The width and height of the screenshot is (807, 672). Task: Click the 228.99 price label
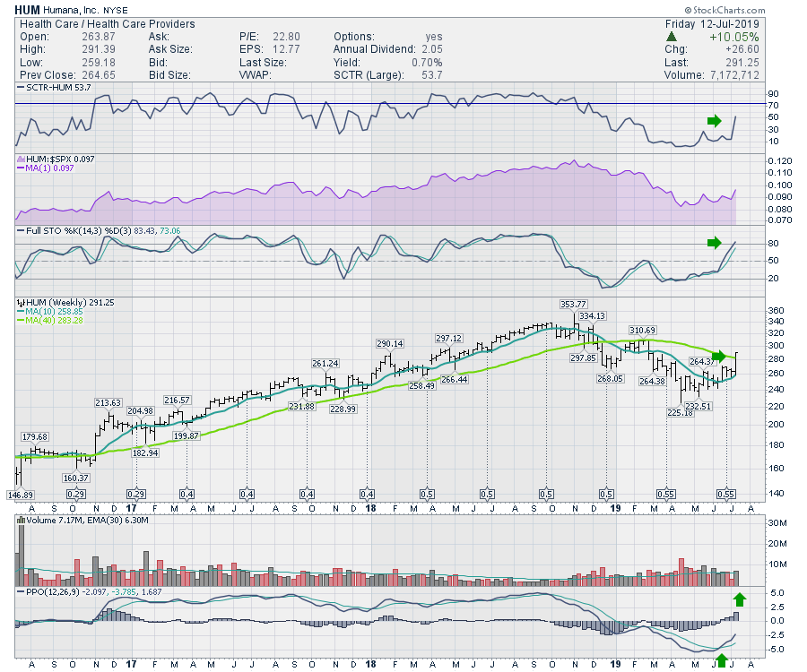click(343, 409)
